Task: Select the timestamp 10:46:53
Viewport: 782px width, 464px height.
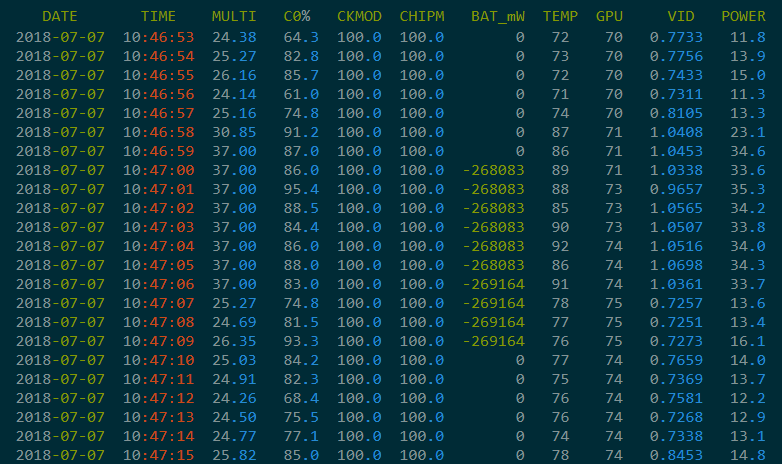Action: (x=158, y=37)
